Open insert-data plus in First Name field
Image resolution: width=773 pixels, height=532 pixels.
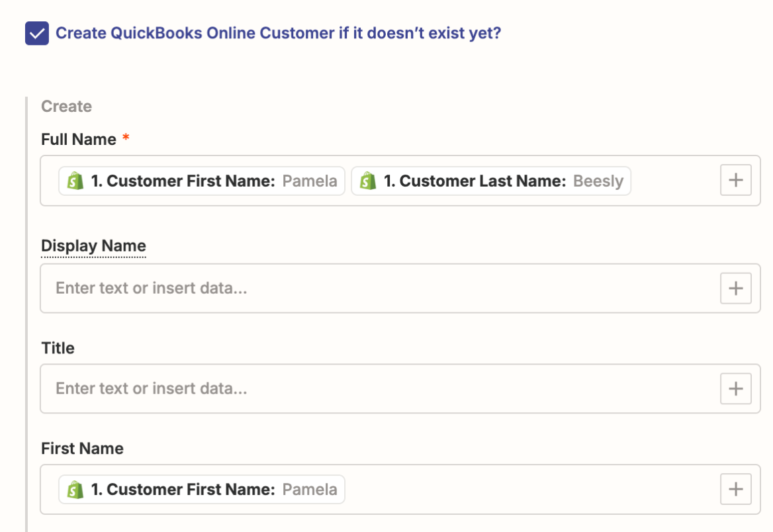pyautogui.click(x=735, y=489)
